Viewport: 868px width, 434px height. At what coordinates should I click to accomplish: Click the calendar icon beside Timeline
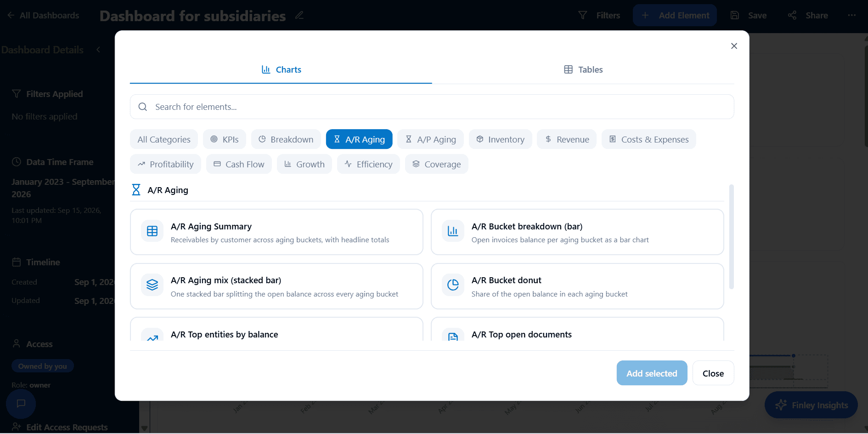pos(17,262)
